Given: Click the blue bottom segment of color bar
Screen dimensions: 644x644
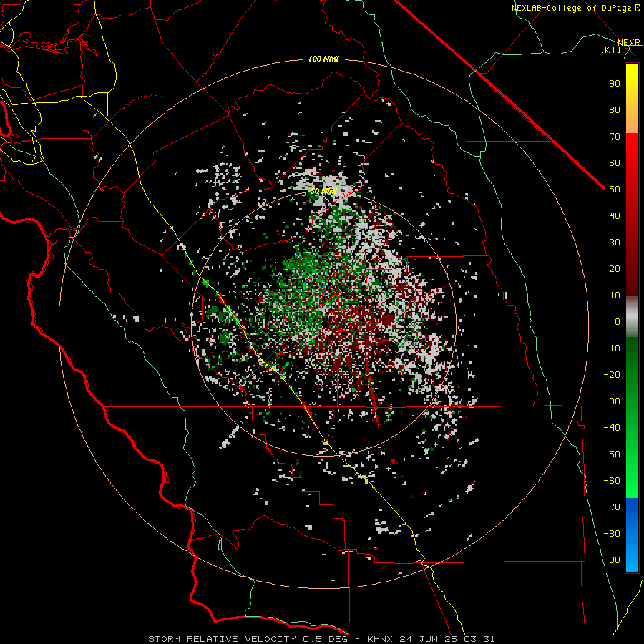Looking at the screenshot, I should click(x=632, y=535).
